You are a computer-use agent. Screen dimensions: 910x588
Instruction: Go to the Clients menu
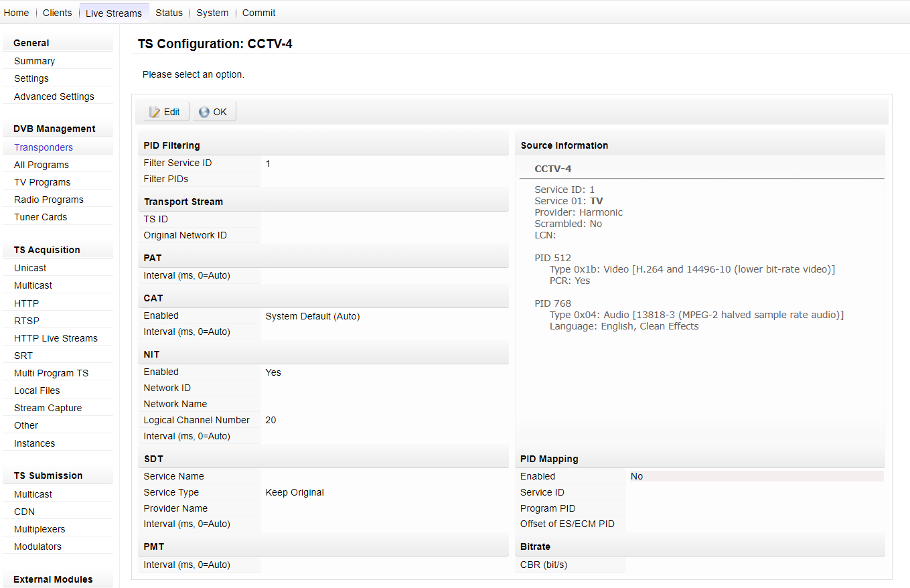[x=57, y=13]
